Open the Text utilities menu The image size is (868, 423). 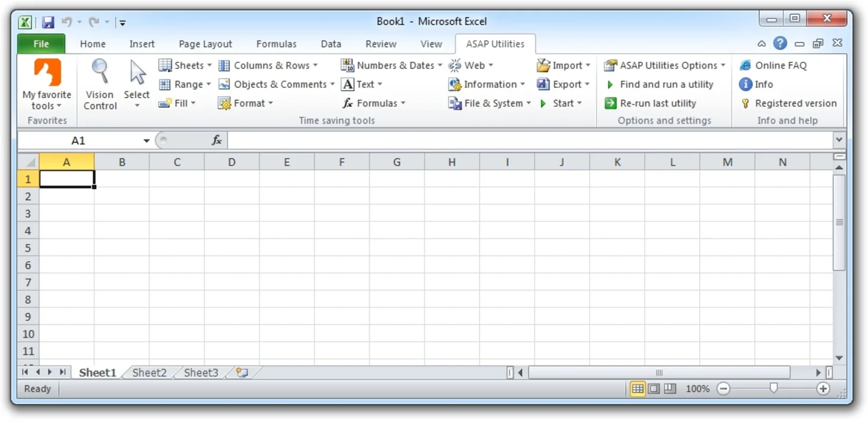362,84
